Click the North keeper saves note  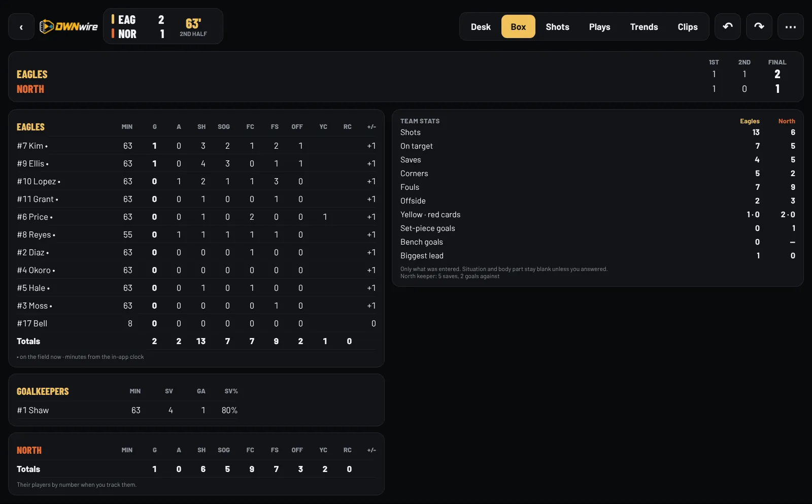[450, 276]
